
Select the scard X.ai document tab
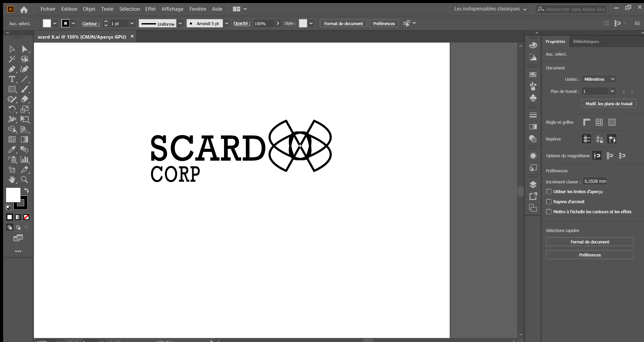[82, 37]
